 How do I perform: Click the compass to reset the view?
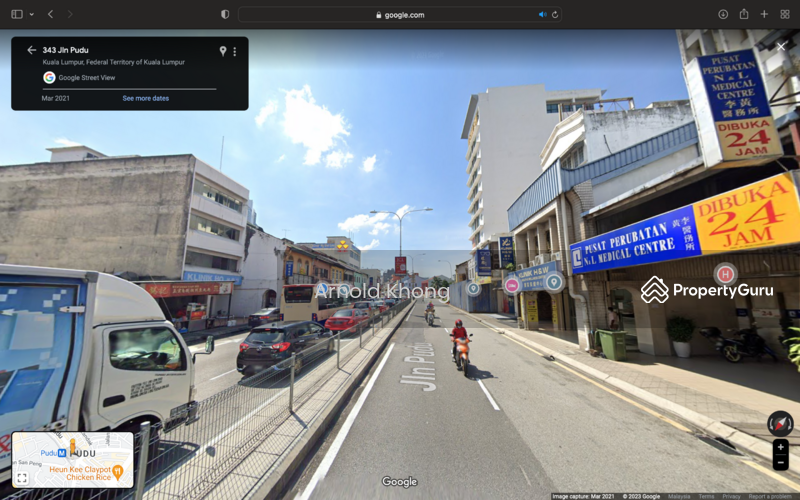[779, 422]
